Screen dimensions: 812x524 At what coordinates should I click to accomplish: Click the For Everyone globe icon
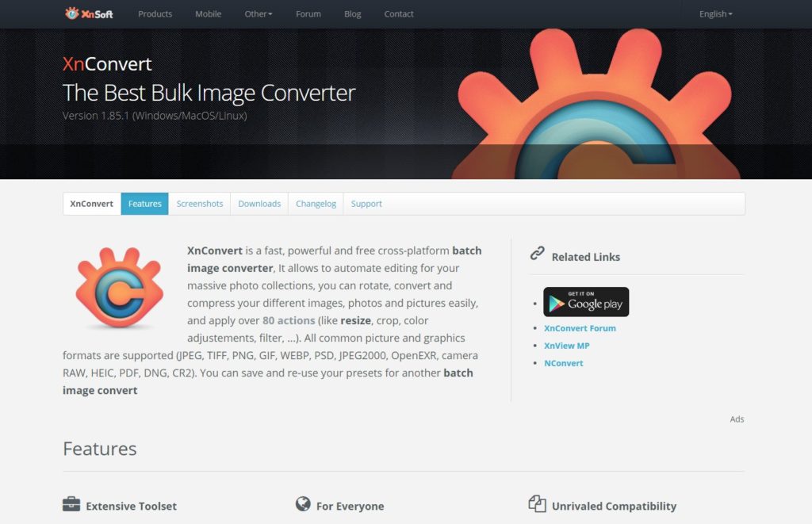tap(303, 503)
